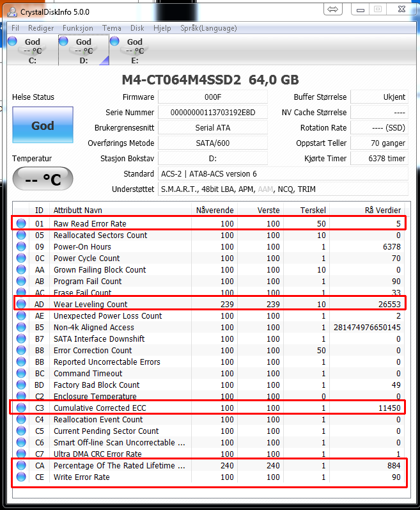420x510 pixels.
Task: Click the serial number field 0000000113703192E8D
Action: click(x=213, y=112)
